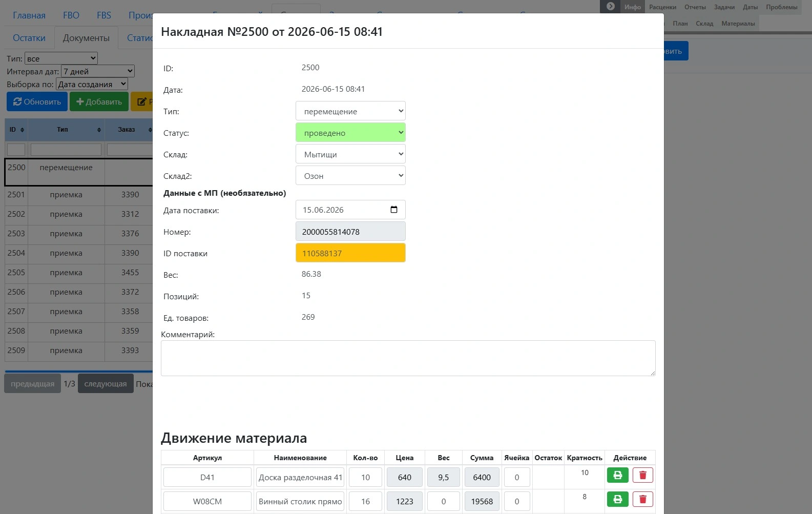This screenshot has height=514, width=812.
Task: Click the следующая pagination button
Action: tap(106, 384)
